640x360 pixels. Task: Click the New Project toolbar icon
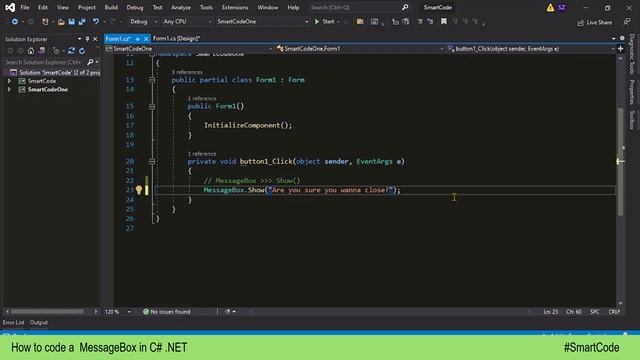click(45, 22)
